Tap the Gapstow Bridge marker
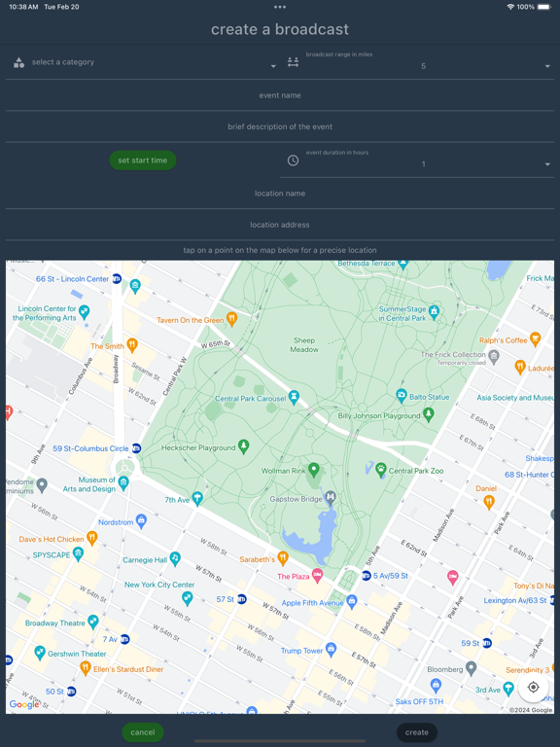The image size is (560, 747). (331, 498)
